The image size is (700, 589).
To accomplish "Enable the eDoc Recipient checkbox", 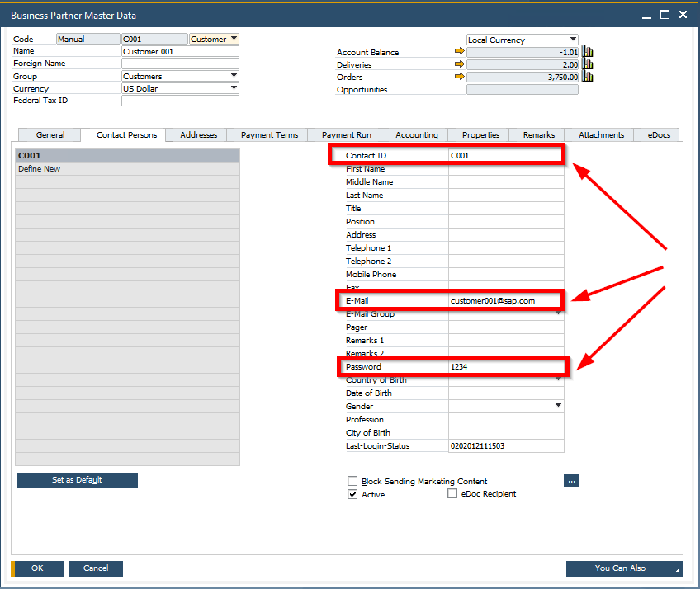I will (452, 494).
